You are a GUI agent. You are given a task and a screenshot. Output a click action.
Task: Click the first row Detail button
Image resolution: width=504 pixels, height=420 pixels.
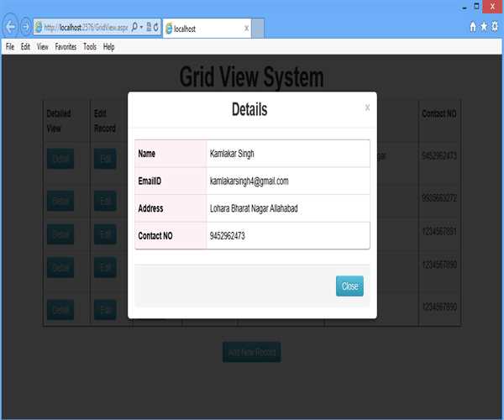60,159
